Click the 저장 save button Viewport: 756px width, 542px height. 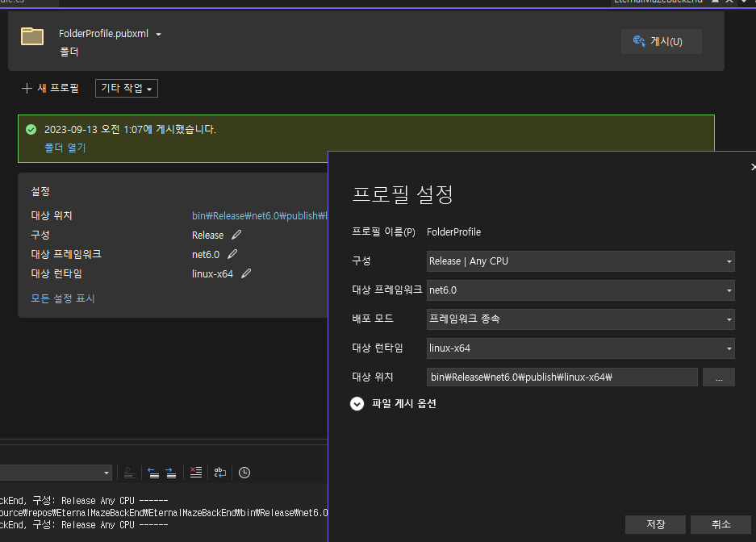coord(655,524)
